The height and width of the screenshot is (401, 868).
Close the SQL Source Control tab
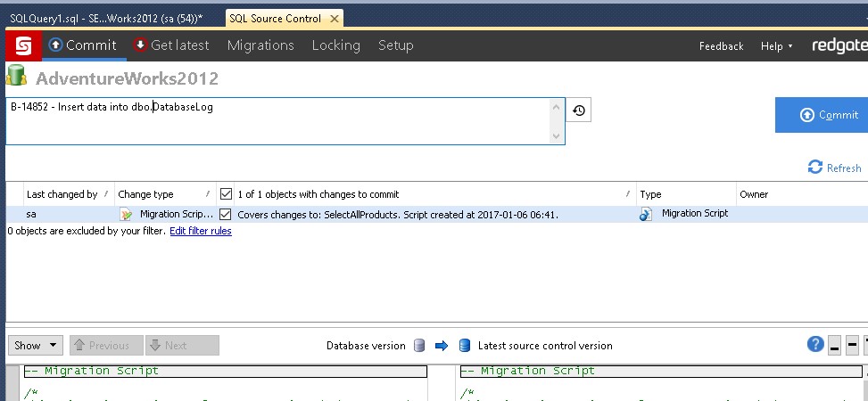point(335,19)
